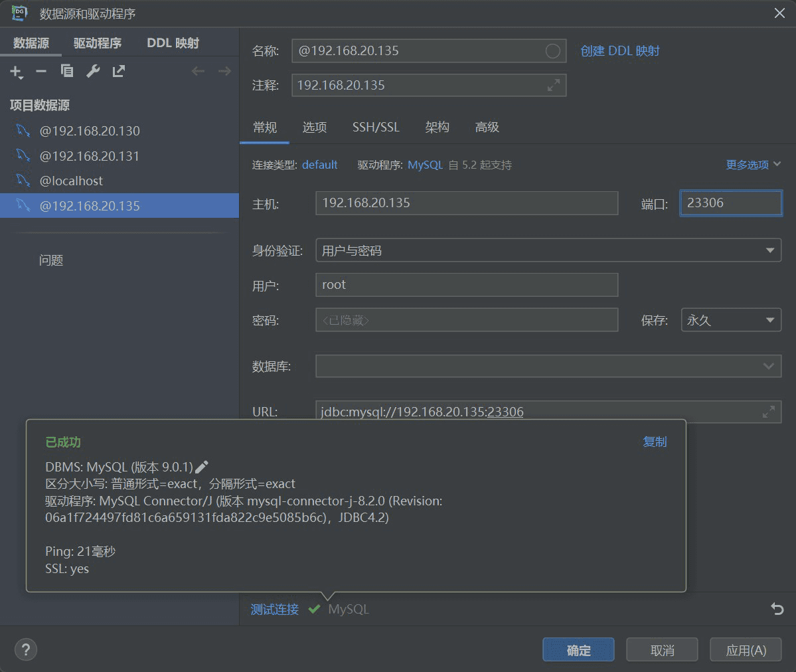The width and height of the screenshot is (796, 672).
Task: Navigate forward with right arrow icon
Action: 224,71
